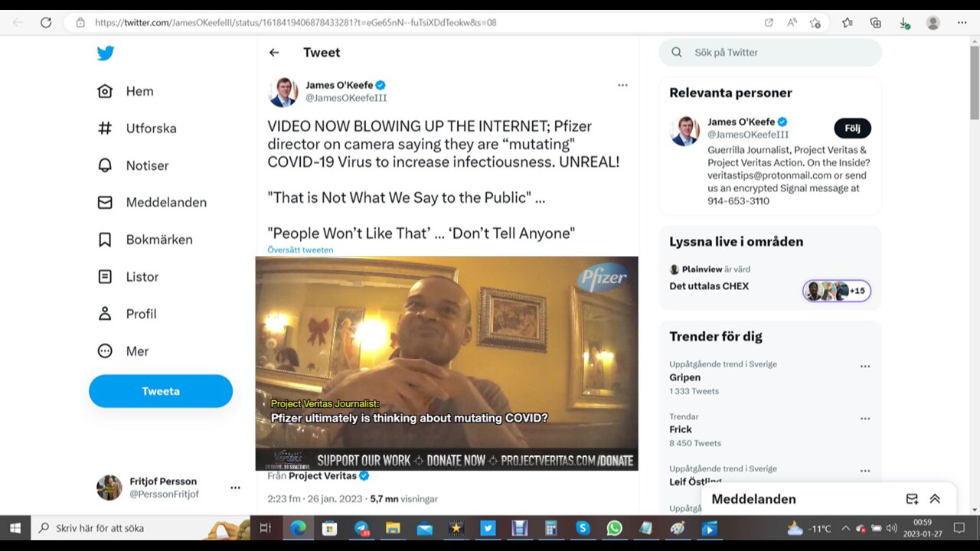The image size is (980, 551).
Task: Open the tweet's more options dots
Action: click(x=622, y=85)
